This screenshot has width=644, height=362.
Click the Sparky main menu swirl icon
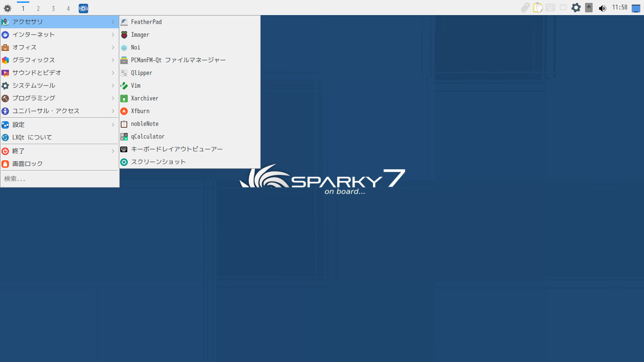click(8, 8)
